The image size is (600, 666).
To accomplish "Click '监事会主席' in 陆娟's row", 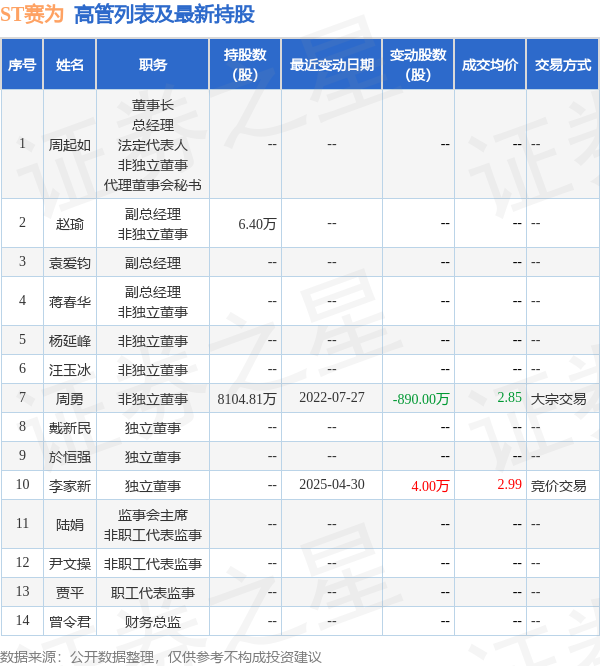I will click(153, 515).
